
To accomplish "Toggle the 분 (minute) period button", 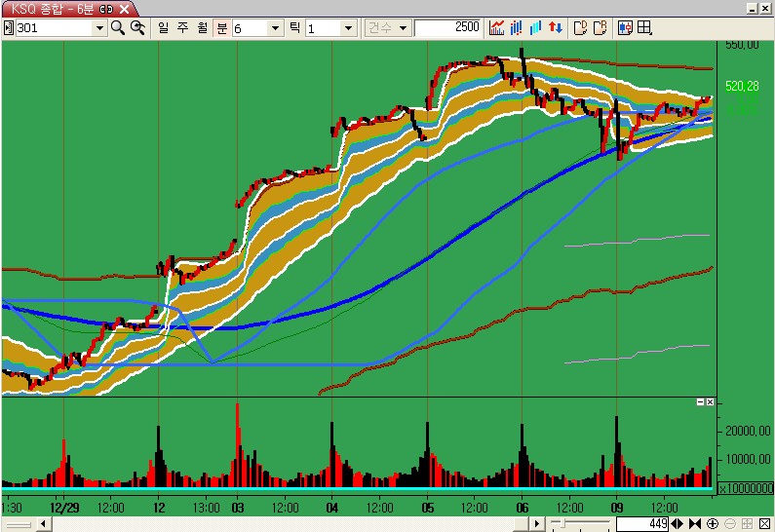I will pos(221,27).
